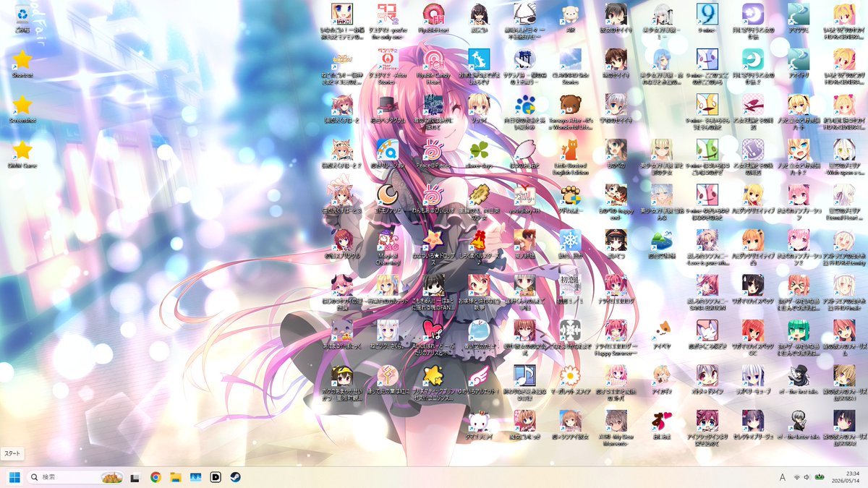Viewport: 868px width, 488px height.
Task: Toggle the IME input mode indicator A
Action: pyautogui.click(x=782, y=477)
